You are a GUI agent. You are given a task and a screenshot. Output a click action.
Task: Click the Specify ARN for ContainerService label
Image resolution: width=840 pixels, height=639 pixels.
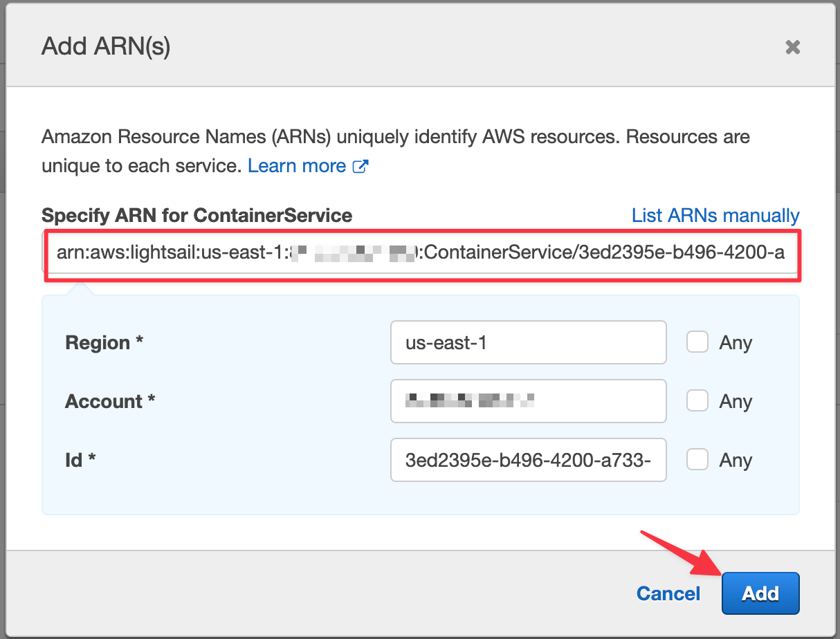pos(197,215)
